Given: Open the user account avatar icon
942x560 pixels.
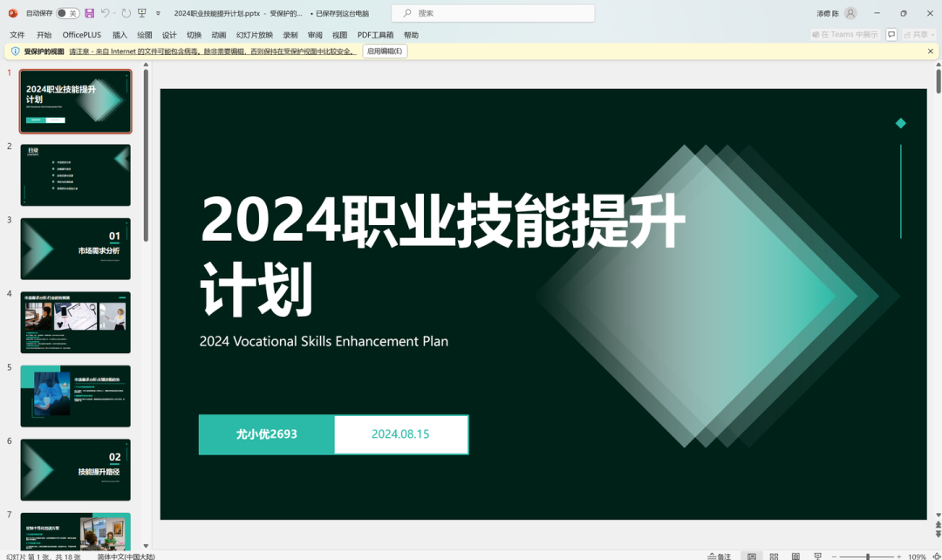Looking at the screenshot, I should pyautogui.click(x=850, y=13).
